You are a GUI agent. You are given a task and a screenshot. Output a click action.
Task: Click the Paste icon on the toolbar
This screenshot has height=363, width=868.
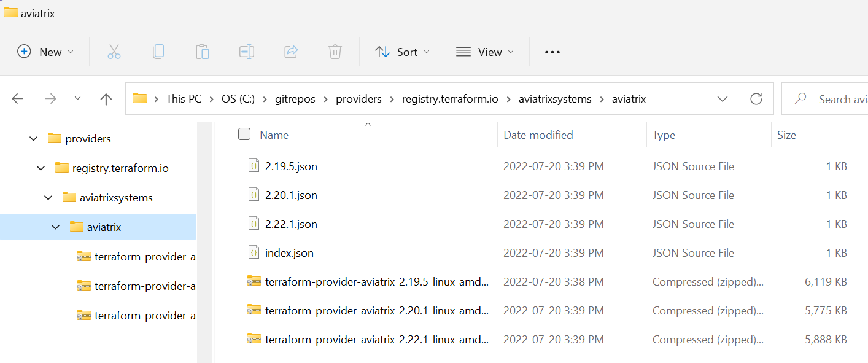pos(203,52)
